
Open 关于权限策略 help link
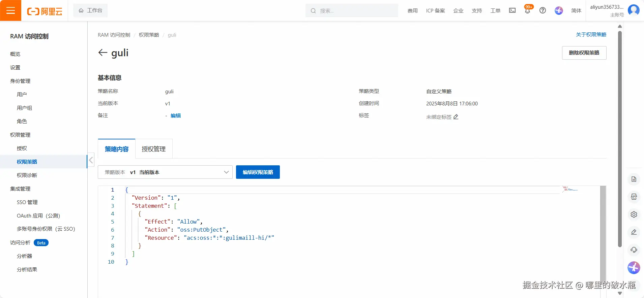pyautogui.click(x=591, y=34)
